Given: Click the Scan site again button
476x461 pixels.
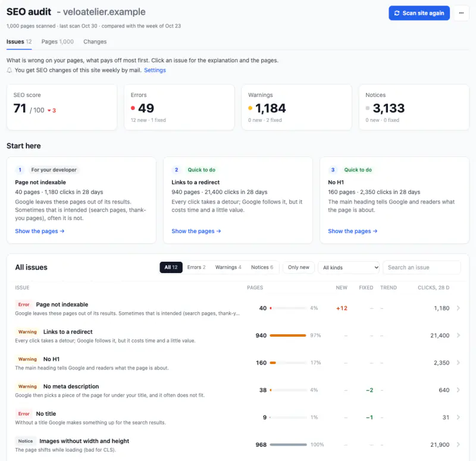Looking at the screenshot, I should pyautogui.click(x=419, y=13).
